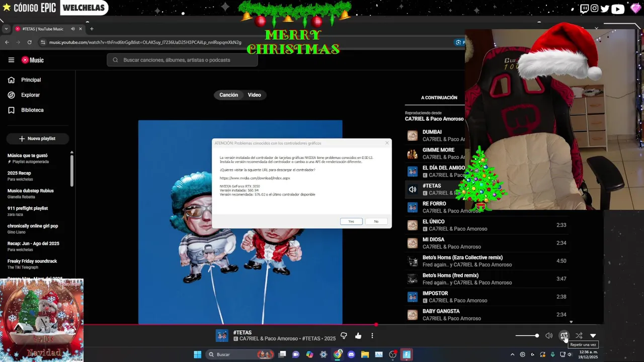Image resolution: width=644 pixels, height=362 pixels.
Task: Open the taskbar clock and date
Action: 588,354
